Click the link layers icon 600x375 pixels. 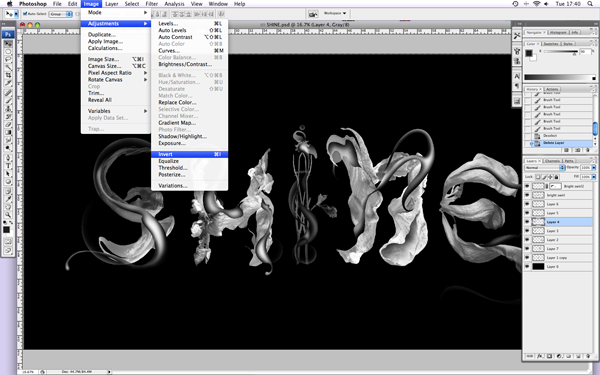click(530, 356)
